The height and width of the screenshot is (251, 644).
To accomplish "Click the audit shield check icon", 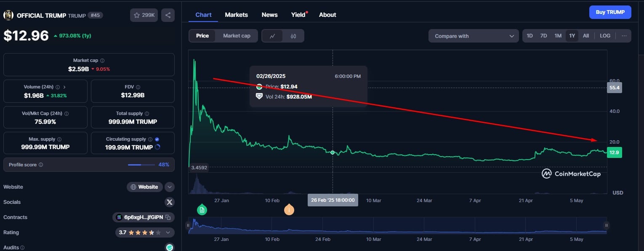I will tap(170, 248).
